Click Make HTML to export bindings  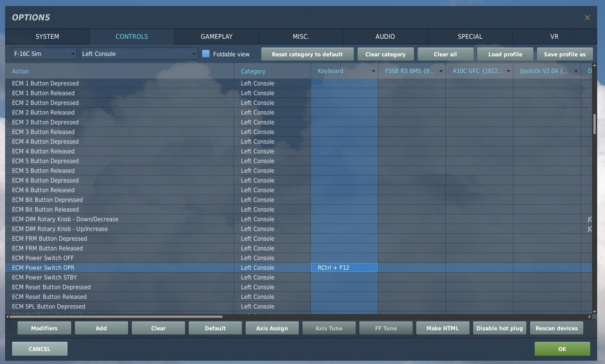tap(442, 328)
